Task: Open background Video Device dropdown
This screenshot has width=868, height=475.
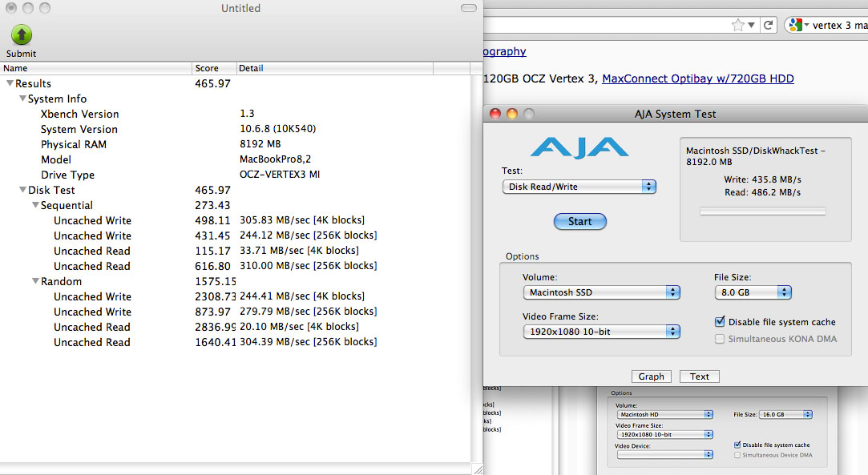Action: (665, 454)
